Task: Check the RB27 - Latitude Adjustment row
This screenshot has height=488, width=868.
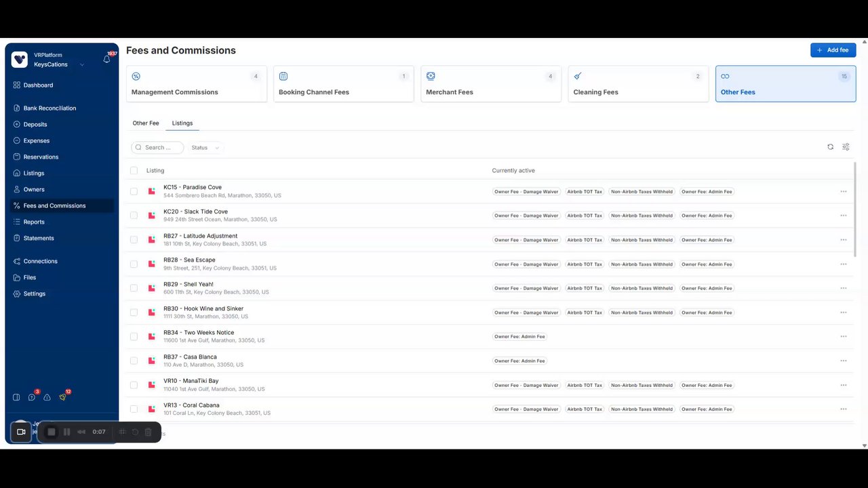Action: (x=134, y=240)
